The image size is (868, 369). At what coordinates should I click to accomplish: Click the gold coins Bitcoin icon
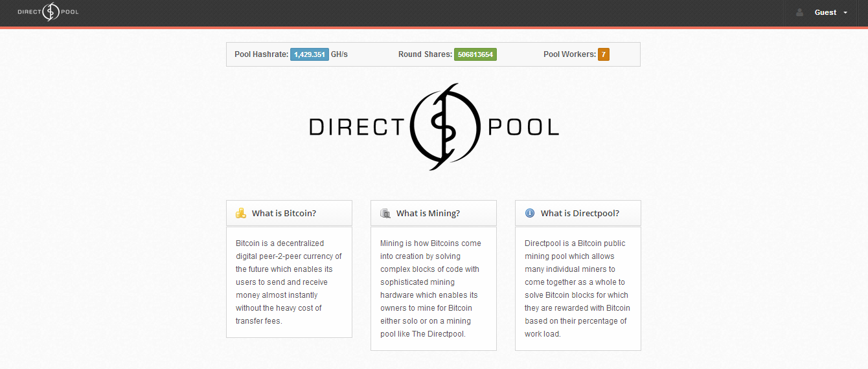tap(241, 213)
